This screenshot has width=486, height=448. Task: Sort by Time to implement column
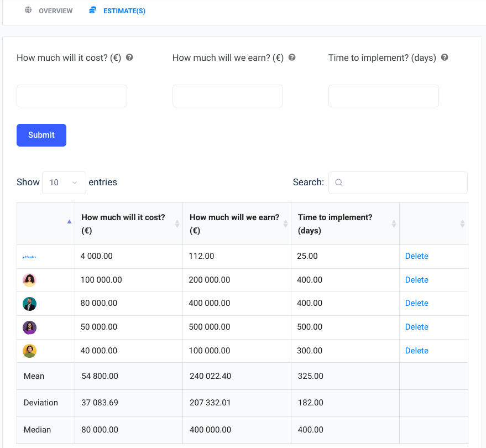(x=345, y=224)
